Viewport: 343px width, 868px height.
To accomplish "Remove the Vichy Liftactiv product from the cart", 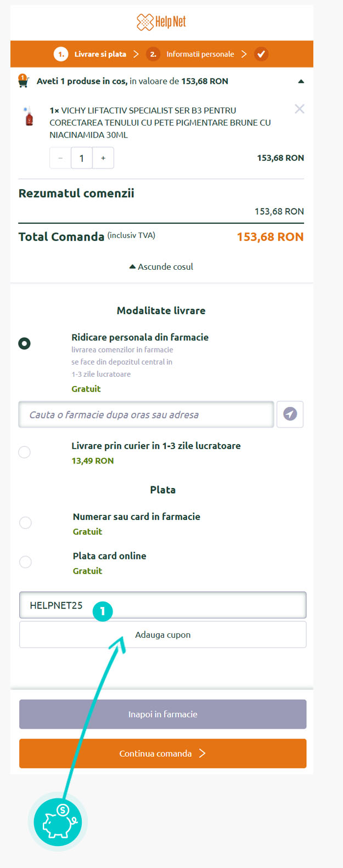I will coord(300,109).
